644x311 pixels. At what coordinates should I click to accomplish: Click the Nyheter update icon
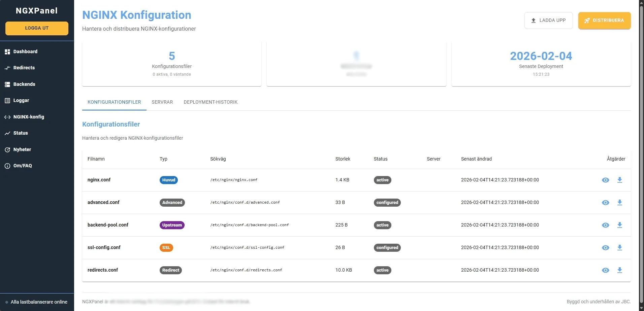click(7, 150)
